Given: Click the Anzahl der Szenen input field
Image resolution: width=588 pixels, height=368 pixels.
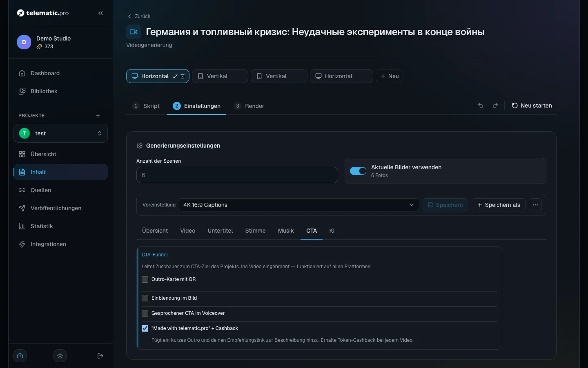Looking at the screenshot, I should 237,175.
